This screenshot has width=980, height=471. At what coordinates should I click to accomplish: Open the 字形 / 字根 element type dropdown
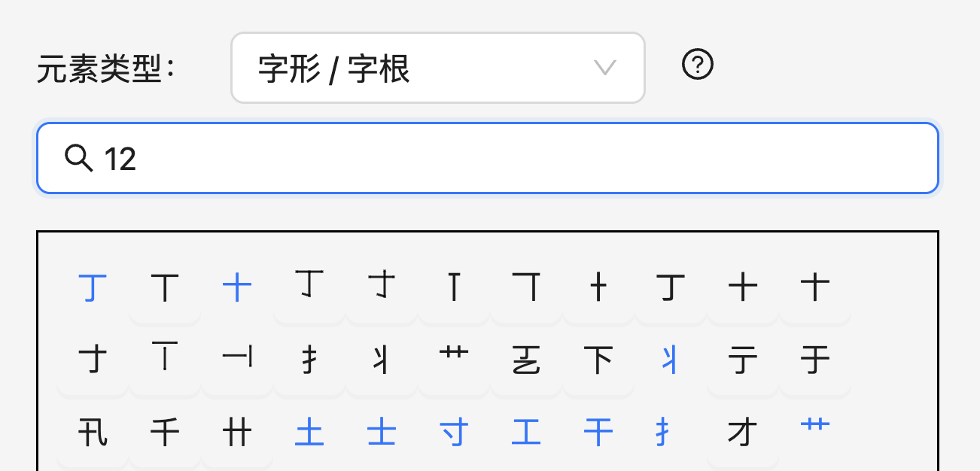pos(437,68)
